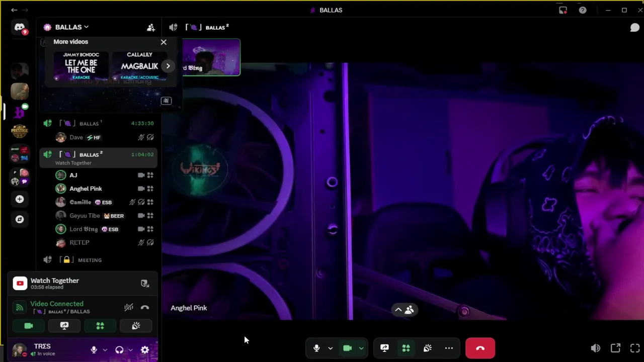
Task: Turn off camera in call control bar
Action: point(347,348)
